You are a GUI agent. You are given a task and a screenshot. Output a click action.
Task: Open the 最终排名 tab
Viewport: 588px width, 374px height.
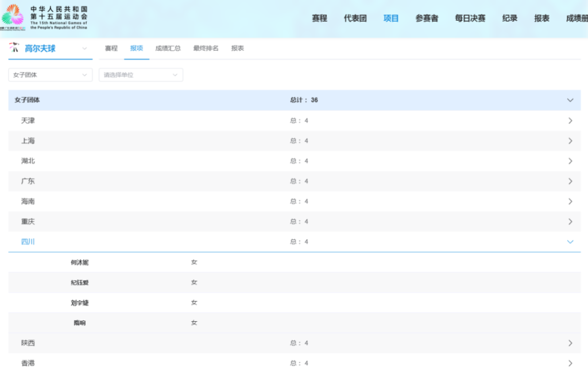pos(206,49)
